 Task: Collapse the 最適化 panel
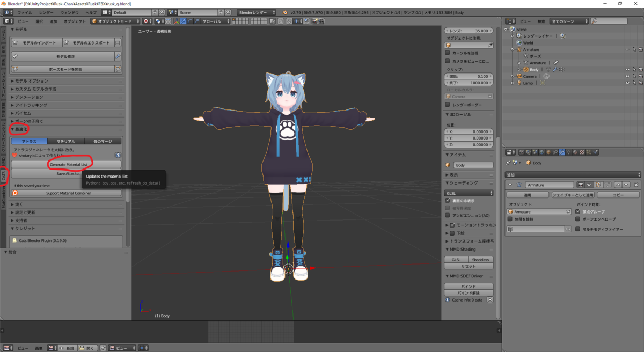(19, 129)
